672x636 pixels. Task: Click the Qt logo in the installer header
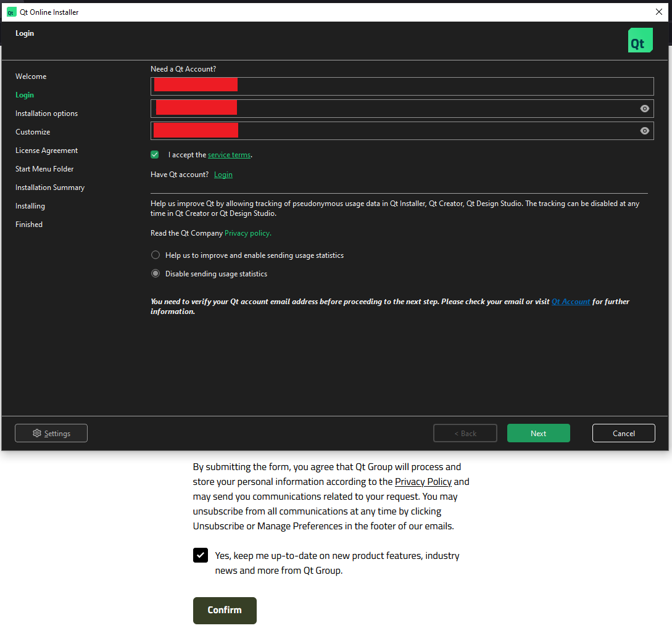[641, 40]
